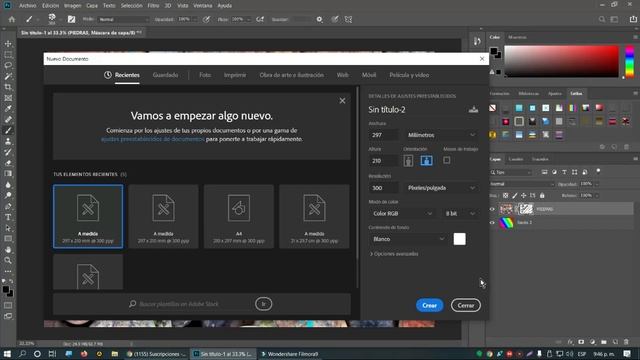Expand Opciones avanzadas
640x360 pixels.
click(x=394, y=254)
